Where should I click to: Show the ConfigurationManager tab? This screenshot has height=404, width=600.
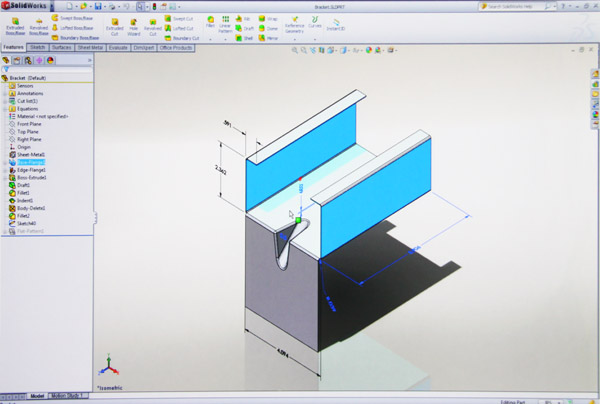coord(28,60)
